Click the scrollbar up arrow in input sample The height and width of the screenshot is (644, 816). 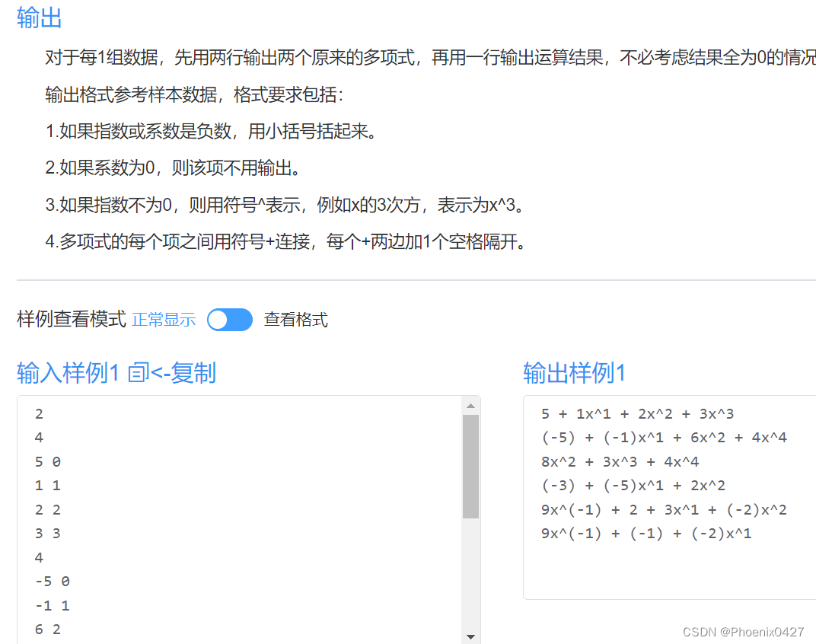click(x=470, y=406)
